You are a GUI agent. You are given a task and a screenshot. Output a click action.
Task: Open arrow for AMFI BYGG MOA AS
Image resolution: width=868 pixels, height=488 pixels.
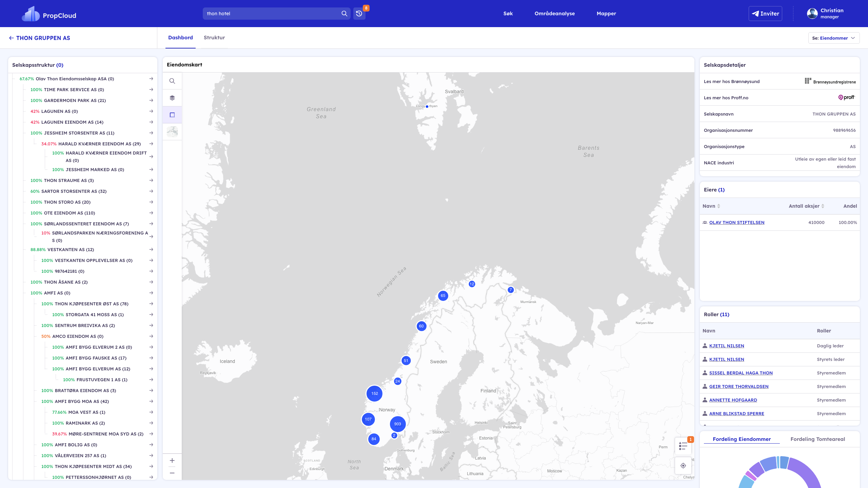pyautogui.click(x=151, y=401)
